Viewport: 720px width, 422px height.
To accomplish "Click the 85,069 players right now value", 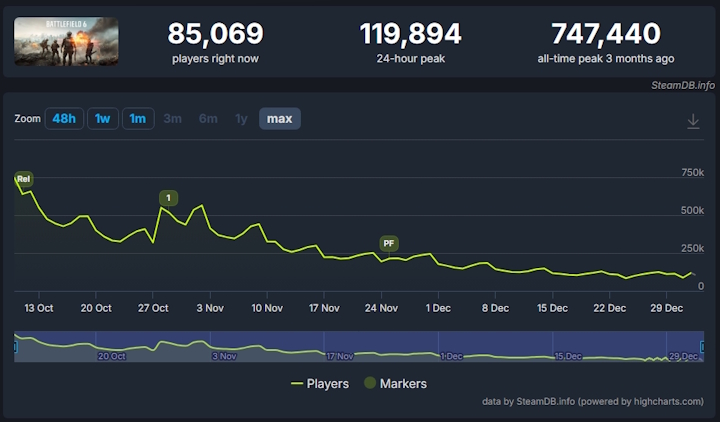I will click(215, 34).
